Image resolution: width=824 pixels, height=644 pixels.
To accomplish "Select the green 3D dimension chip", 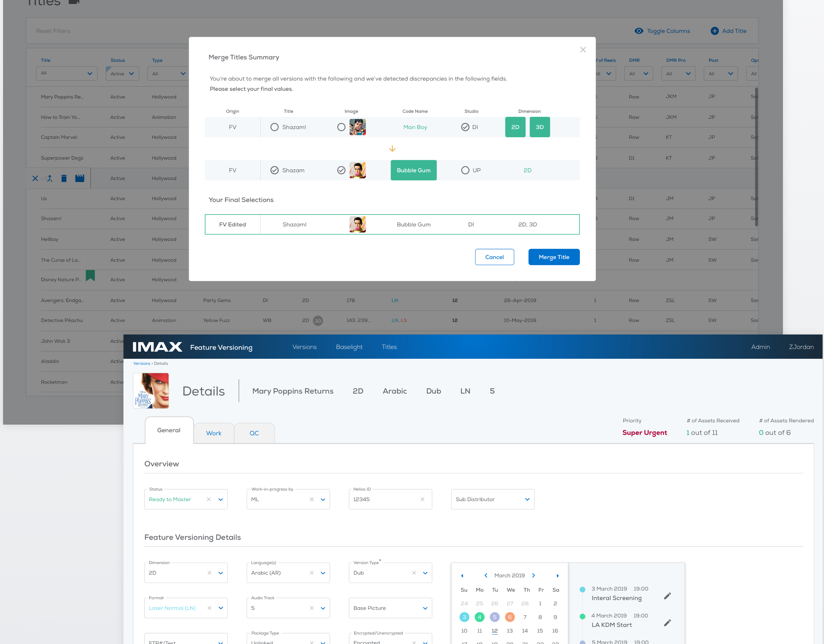I will (x=540, y=127).
